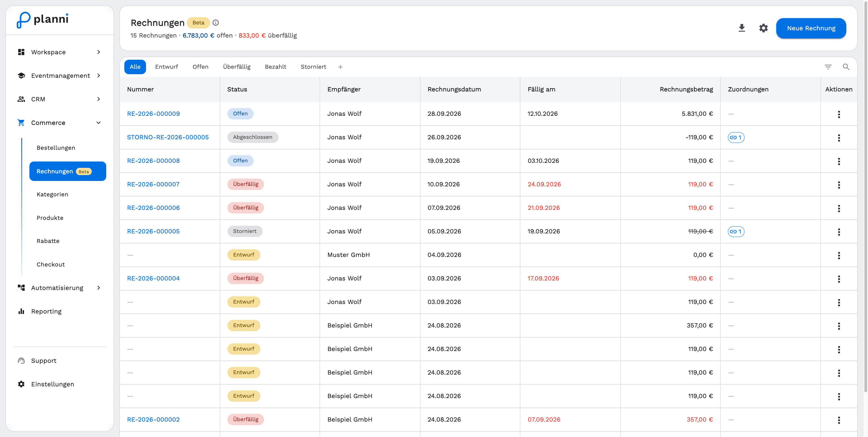Expand the Workspace menu
The image size is (868, 437).
[x=59, y=52]
